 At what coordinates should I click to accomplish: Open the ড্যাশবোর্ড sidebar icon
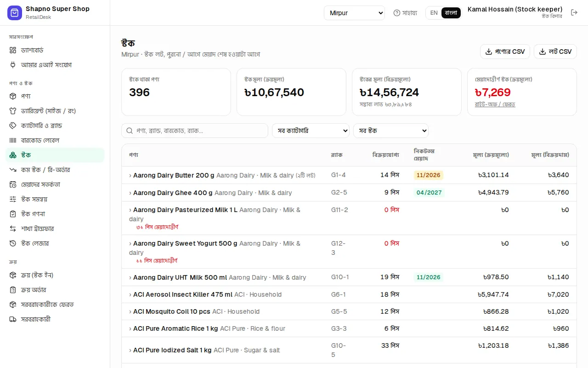13,50
